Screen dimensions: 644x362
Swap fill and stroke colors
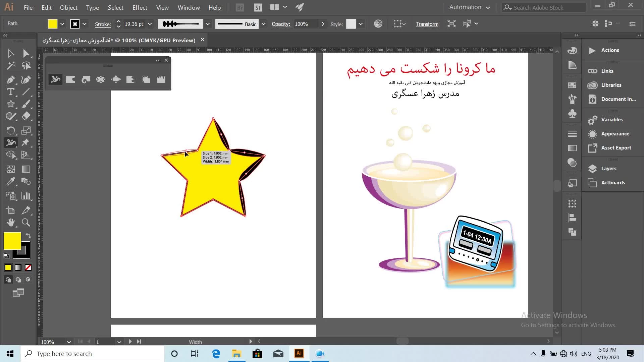pyautogui.click(x=29, y=236)
